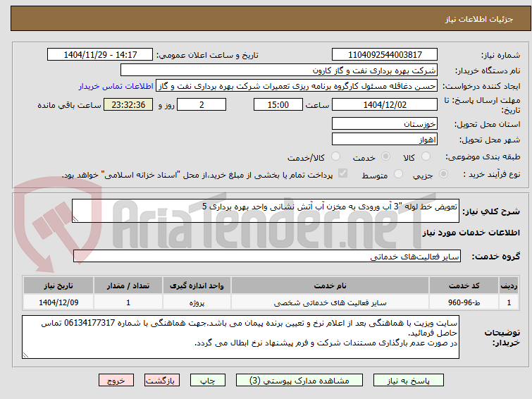Image resolution: width=532 pixels, height=399 pixels.
Task: Click the تاریخ نیاز column header
Action: pos(58,286)
